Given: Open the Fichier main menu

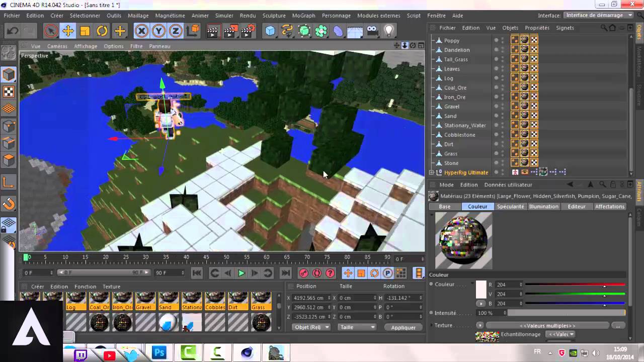Looking at the screenshot, I should (x=12, y=16).
